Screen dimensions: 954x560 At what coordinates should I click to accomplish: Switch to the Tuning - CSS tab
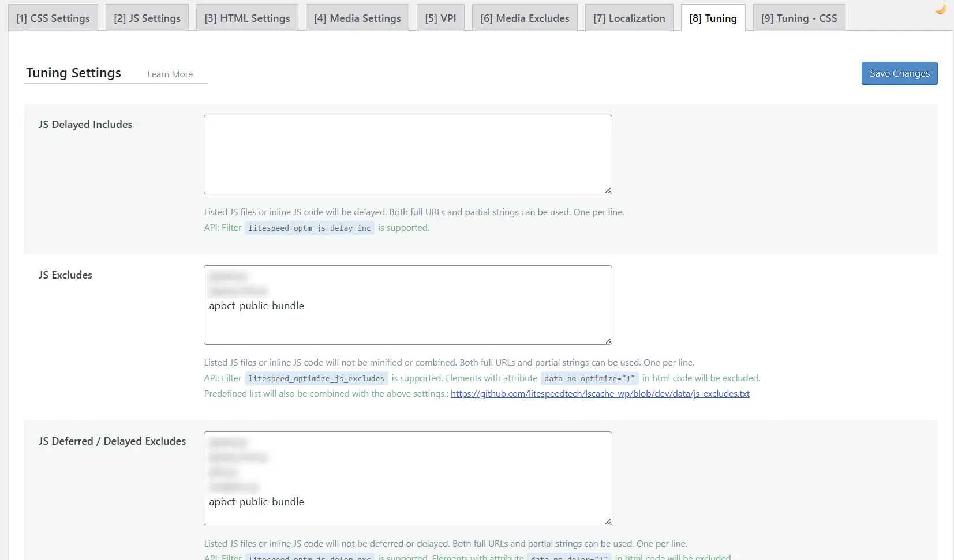pyautogui.click(x=799, y=18)
